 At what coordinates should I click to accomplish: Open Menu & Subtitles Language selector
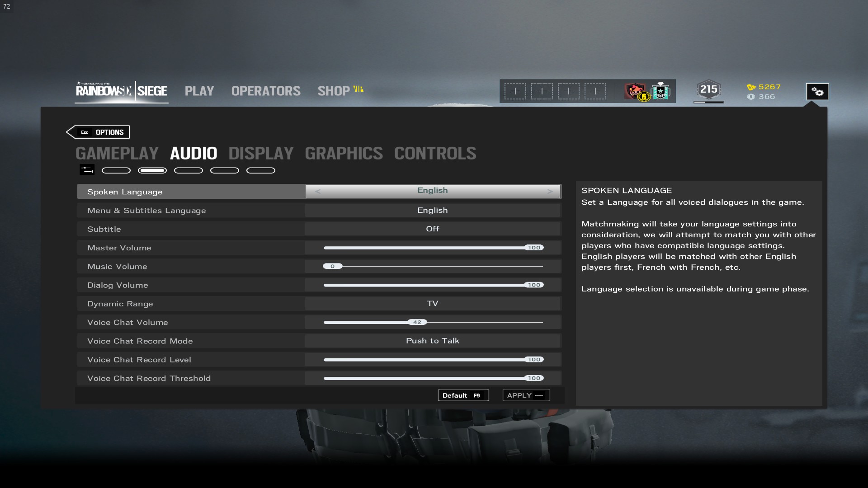[x=433, y=211]
